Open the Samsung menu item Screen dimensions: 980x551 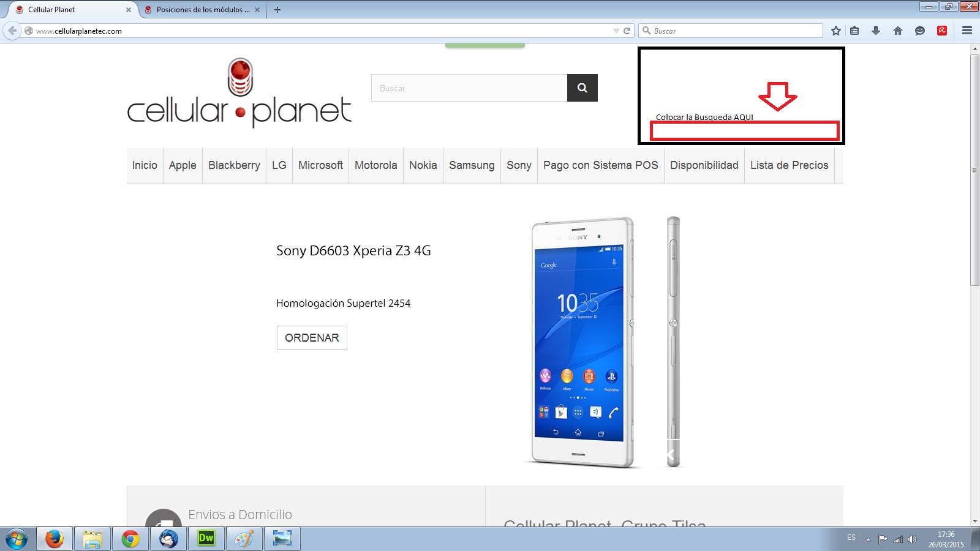tap(472, 165)
